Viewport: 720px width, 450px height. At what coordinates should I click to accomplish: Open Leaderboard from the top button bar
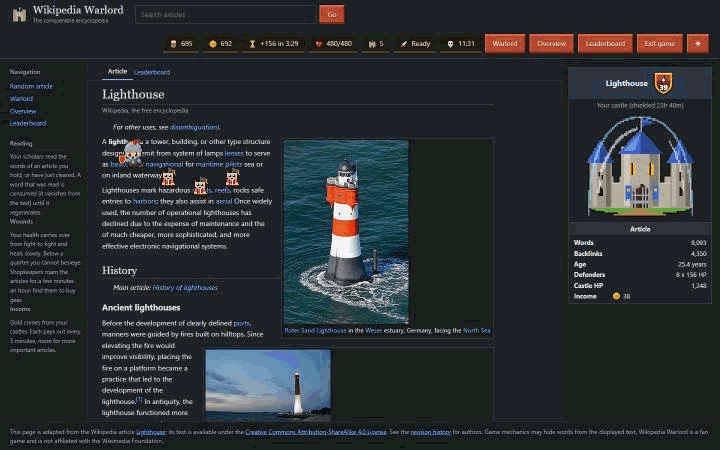tap(605, 44)
